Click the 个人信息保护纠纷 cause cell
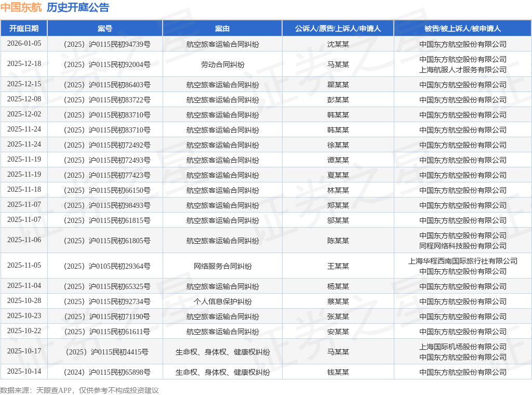 [222, 301]
